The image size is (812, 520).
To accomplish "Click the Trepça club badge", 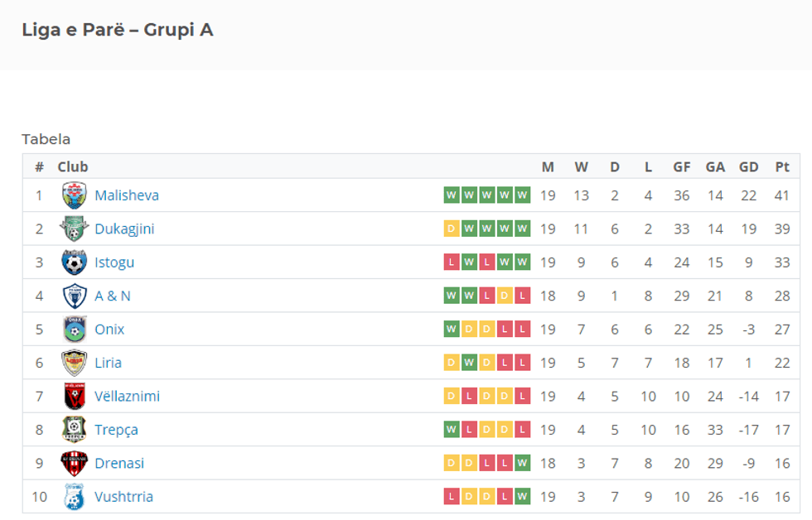I will pos(74,430).
